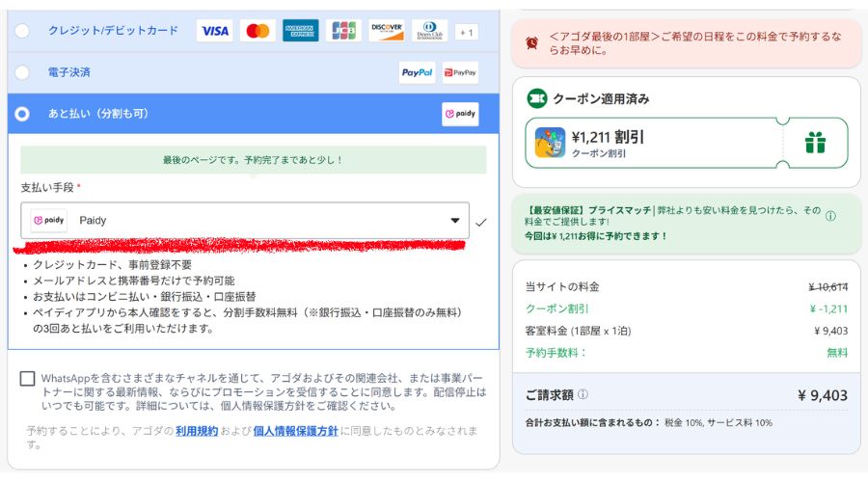
Task: Click the dropdown arrow in payment method
Action: click(x=455, y=220)
